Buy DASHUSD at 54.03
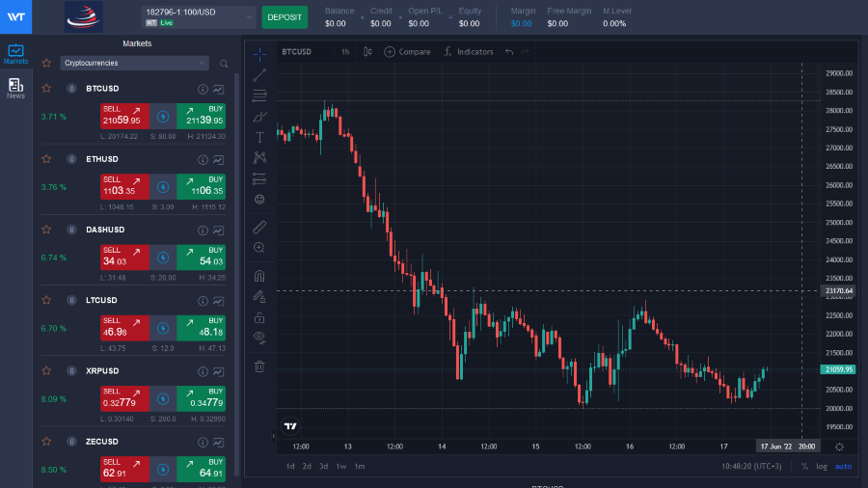This screenshot has height=488, width=868. [201, 258]
